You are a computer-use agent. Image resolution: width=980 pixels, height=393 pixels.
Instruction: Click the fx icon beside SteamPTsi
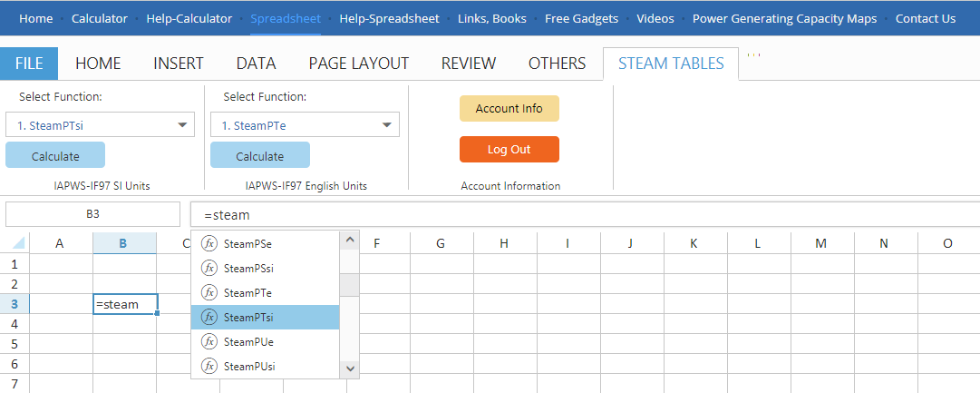pos(209,317)
